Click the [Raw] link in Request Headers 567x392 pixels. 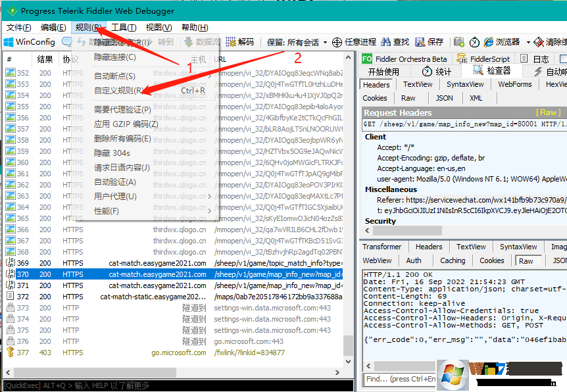click(x=547, y=112)
